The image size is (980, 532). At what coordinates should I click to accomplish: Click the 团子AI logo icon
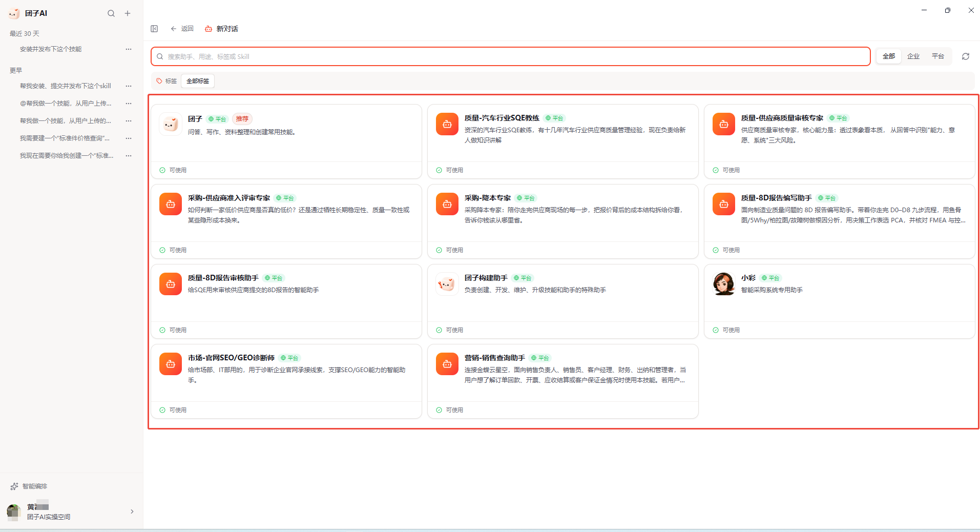coord(14,13)
